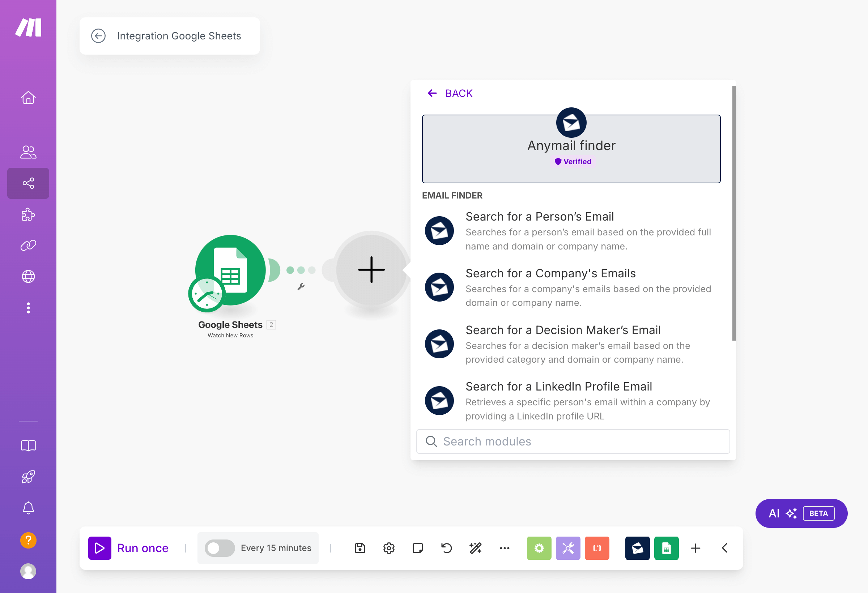Image resolution: width=868 pixels, height=593 pixels.
Task: Save the scenario with the disk icon
Action: pos(359,548)
